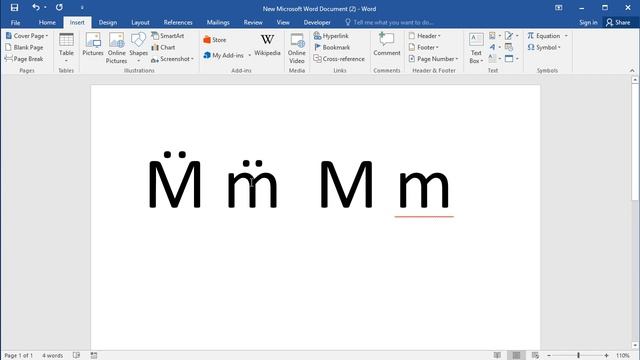Open the Symbol dropdown
This screenshot has height=360, width=640.
coord(544,47)
